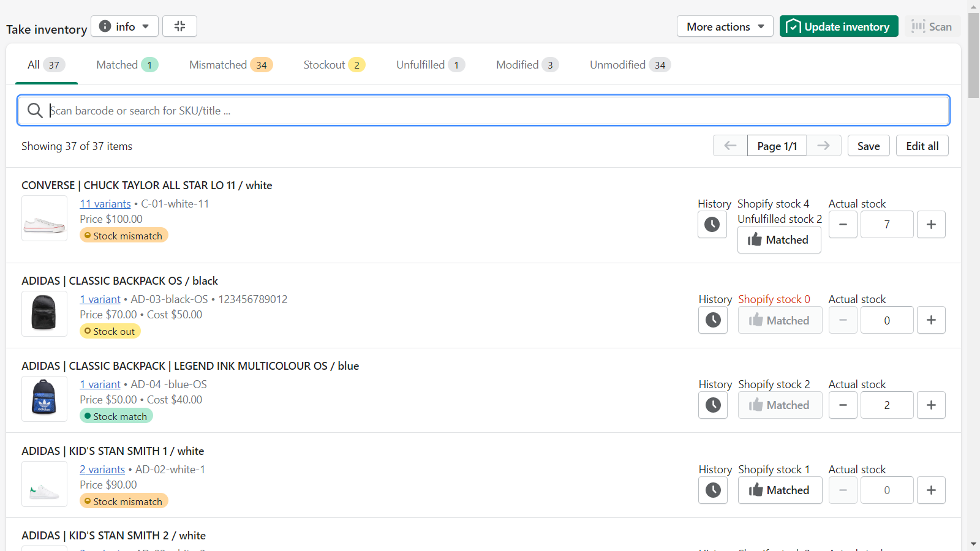Edit actual stock field for Kid's Stan Smith 1
Image resolution: width=980 pixels, height=551 pixels.
tap(887, 490)
